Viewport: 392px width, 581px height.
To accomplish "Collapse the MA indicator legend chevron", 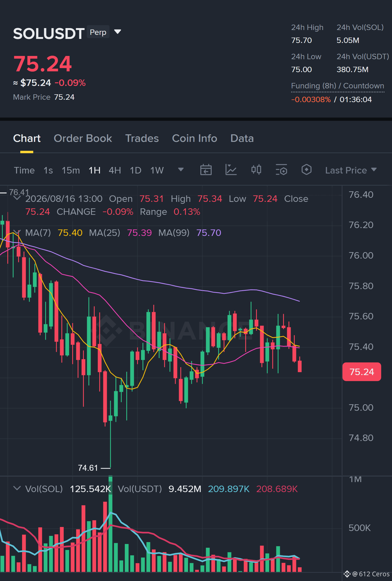I will 17,232.
